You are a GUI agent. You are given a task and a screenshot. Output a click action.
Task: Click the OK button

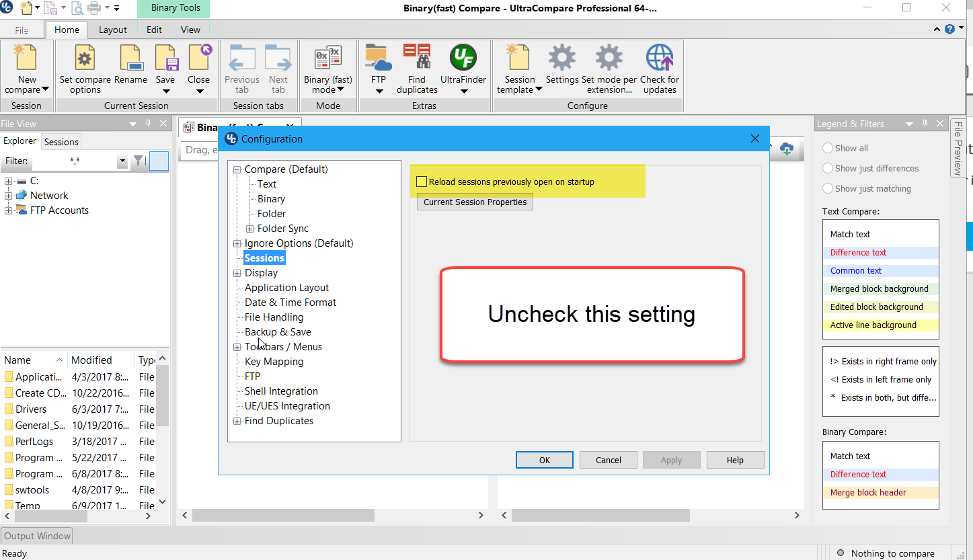pyautogui.click(x=545, y=460)
